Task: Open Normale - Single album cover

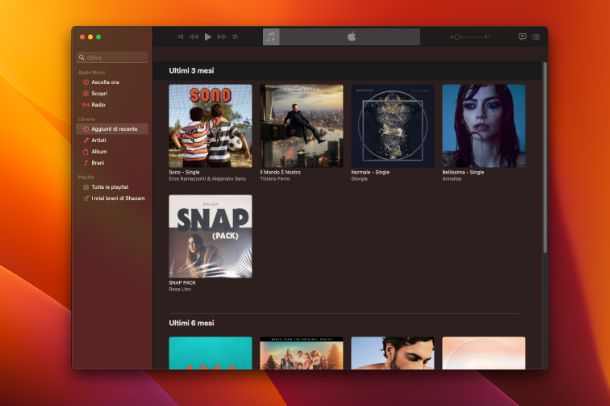Action: (393, 126)
